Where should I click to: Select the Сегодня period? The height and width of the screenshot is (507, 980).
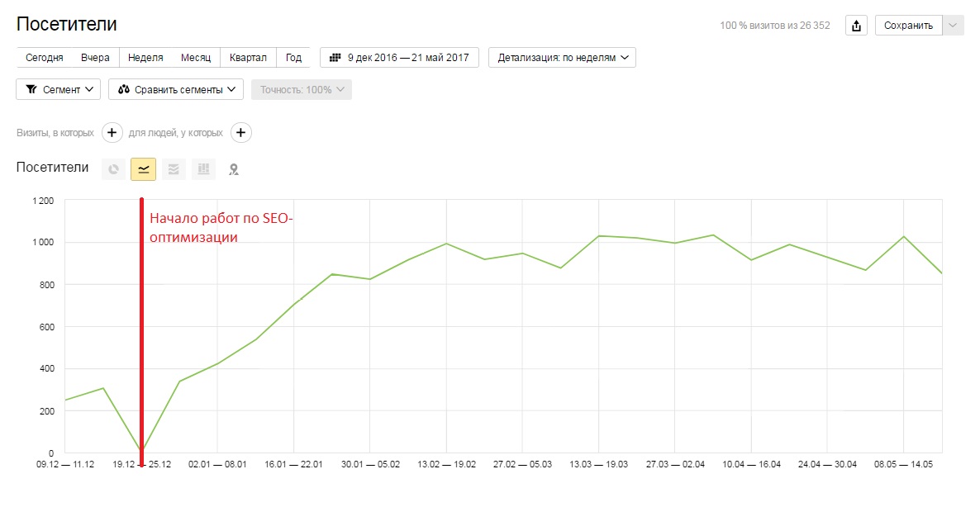point(45,58)
